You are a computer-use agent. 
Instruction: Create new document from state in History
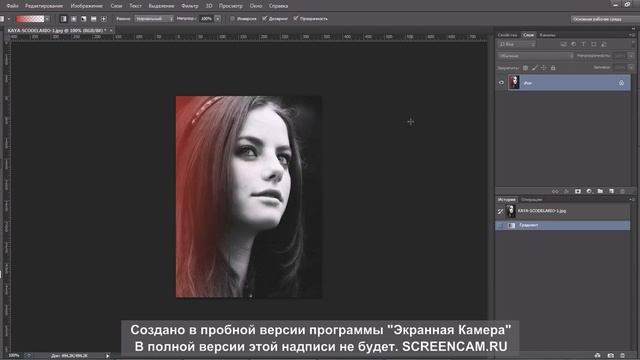598,356
